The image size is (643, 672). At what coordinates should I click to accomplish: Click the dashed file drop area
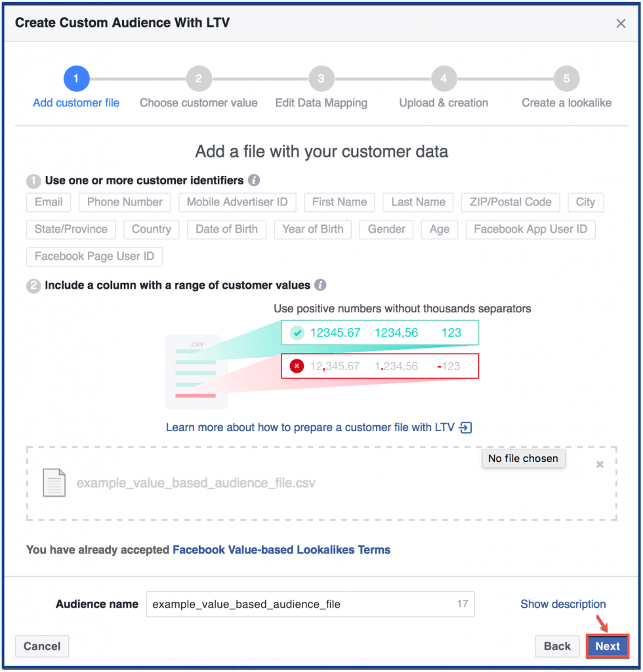pos(321,484)
